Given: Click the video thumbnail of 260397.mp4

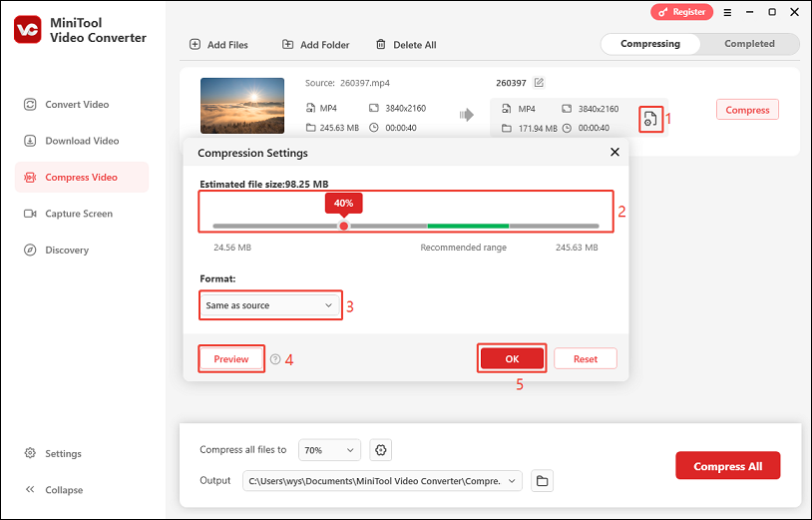Looking at the screenshot, I should tap(242, 106).
